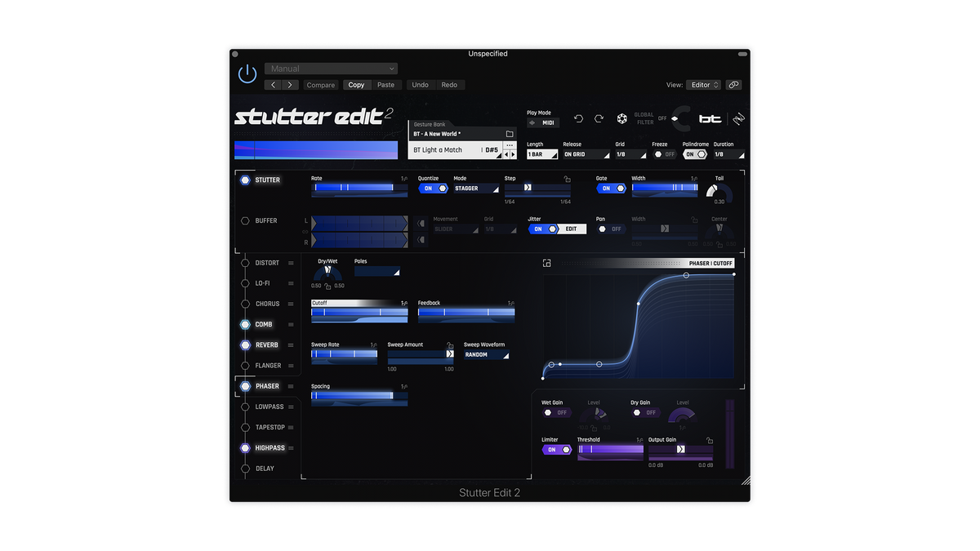Click the Compare button
The image size is (980, 551).
(321, 85)
